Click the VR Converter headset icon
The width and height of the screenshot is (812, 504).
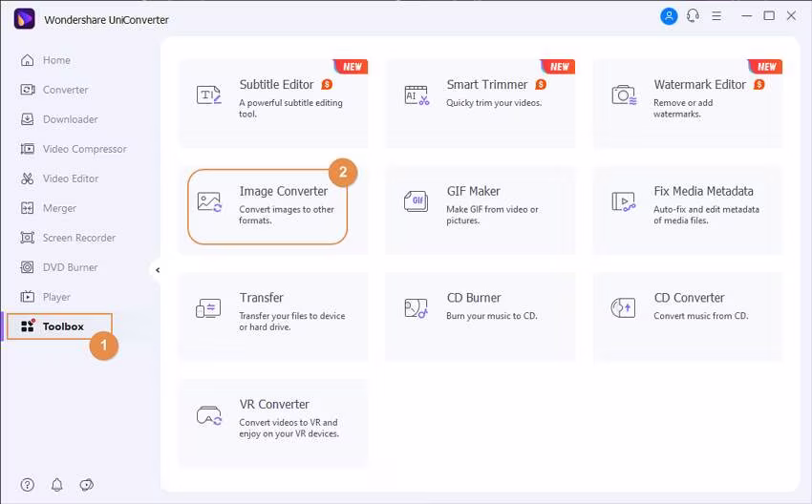(208, 414)
